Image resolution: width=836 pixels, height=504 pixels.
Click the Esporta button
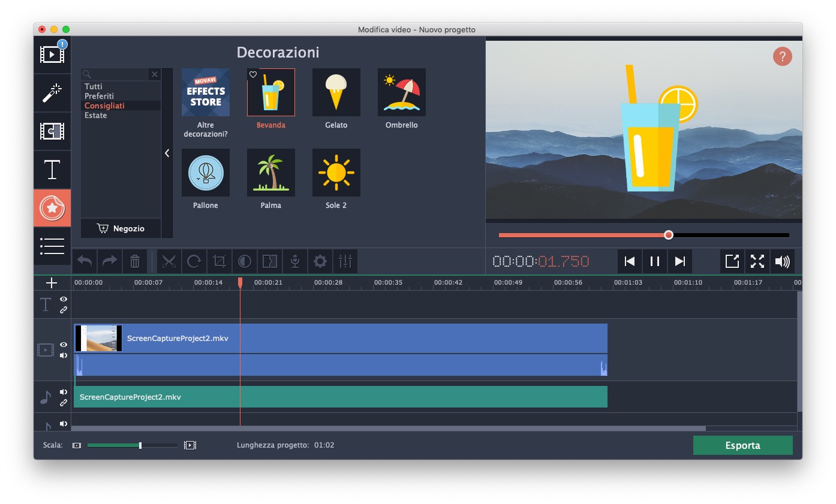coord(742,445)
